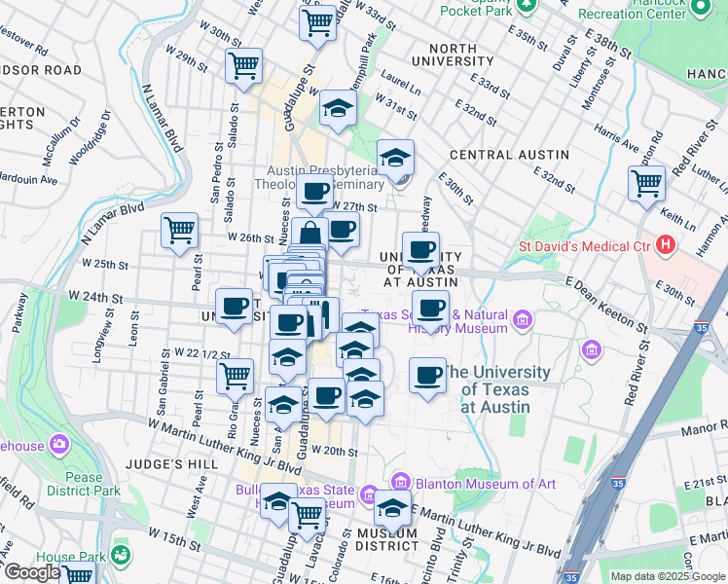Open the House Park stadium icon
The height and width of the screenshot is (584, 728).
click(122, 554)
